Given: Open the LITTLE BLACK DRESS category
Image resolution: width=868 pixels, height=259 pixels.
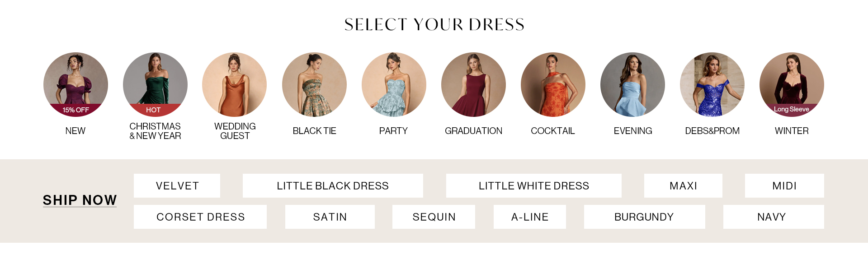Looking at the screenshot, I should (333, 185).
